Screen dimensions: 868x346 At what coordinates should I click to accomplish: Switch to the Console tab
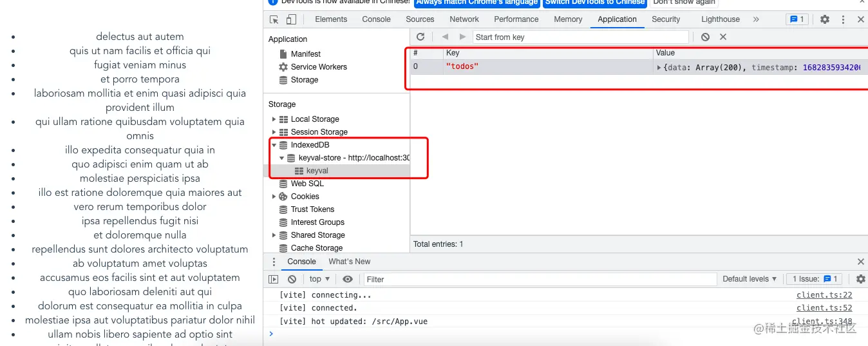tap(376, 19)
